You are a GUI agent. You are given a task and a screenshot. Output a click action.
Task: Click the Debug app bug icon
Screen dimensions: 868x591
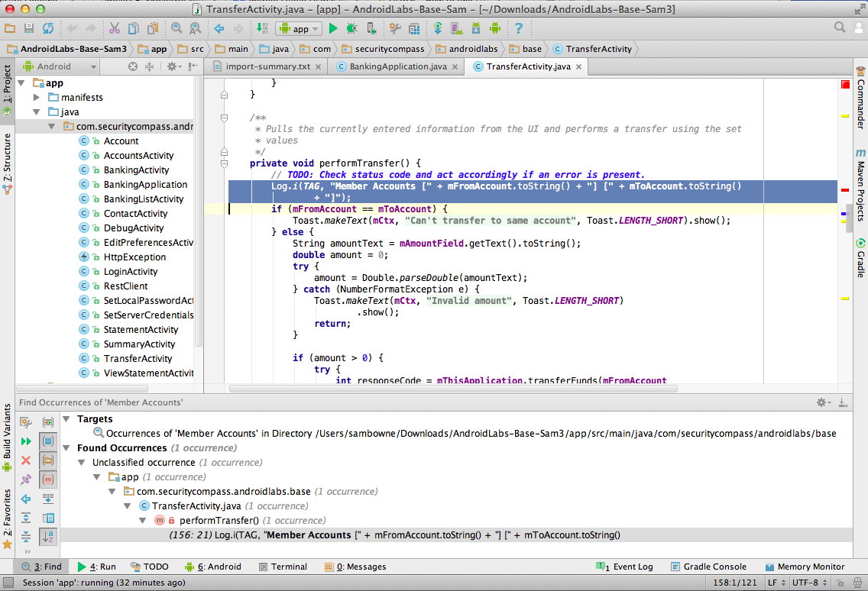pyautogui.click(x=351, y=28)
